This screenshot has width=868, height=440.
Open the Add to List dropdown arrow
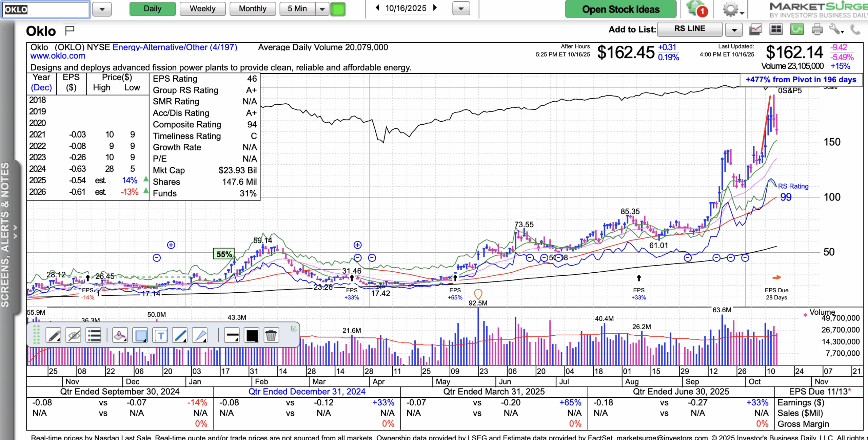734,30
